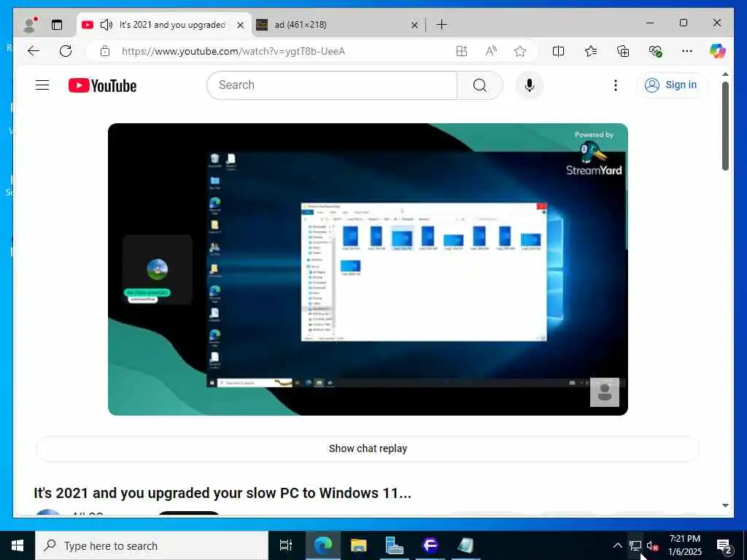Viewport: 747px width, 560px height.
Task: Open File Explorer on taskbar
Action: tap(359, 545)
